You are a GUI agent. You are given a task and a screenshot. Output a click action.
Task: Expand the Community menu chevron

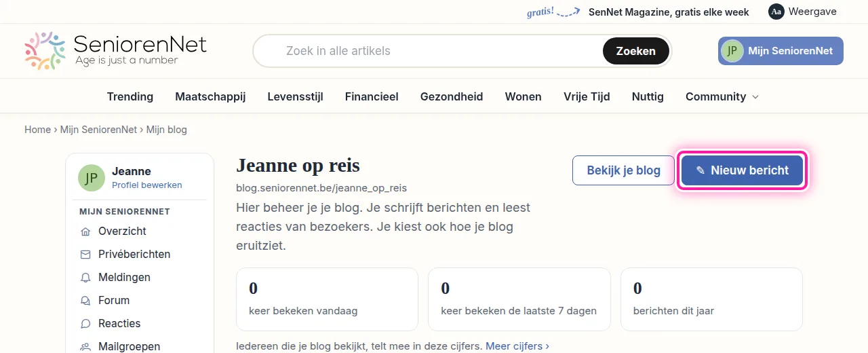coord(755,97)
